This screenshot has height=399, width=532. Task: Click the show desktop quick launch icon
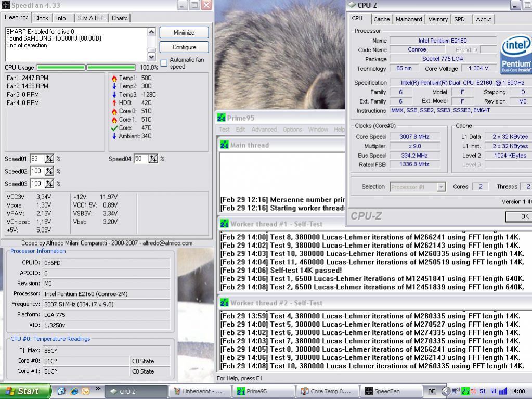pyautogui.click(x=61, y=391)
